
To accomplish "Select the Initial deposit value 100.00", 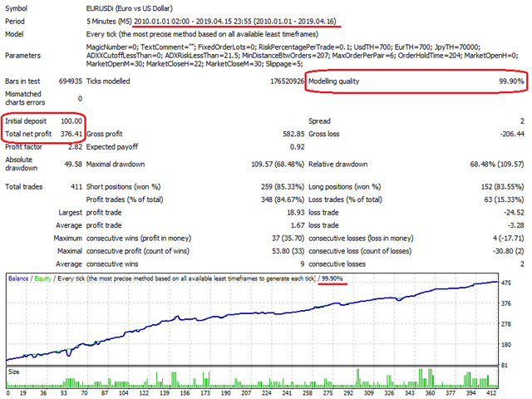I will click(x=71, y=121).
